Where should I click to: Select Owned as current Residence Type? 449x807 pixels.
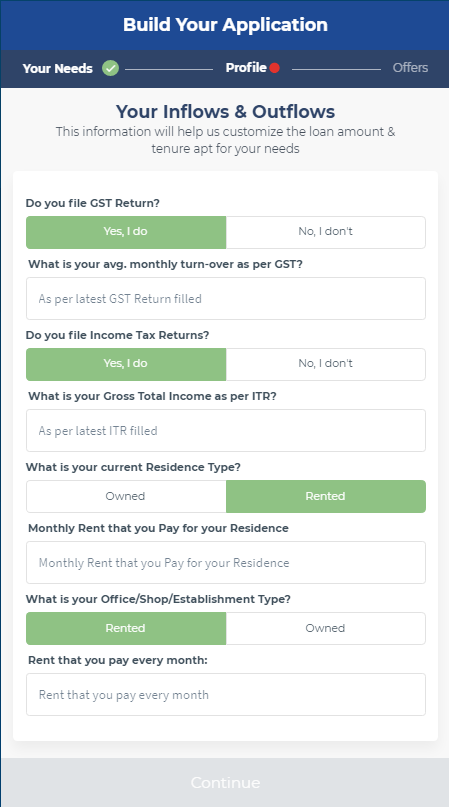(126, 496)
